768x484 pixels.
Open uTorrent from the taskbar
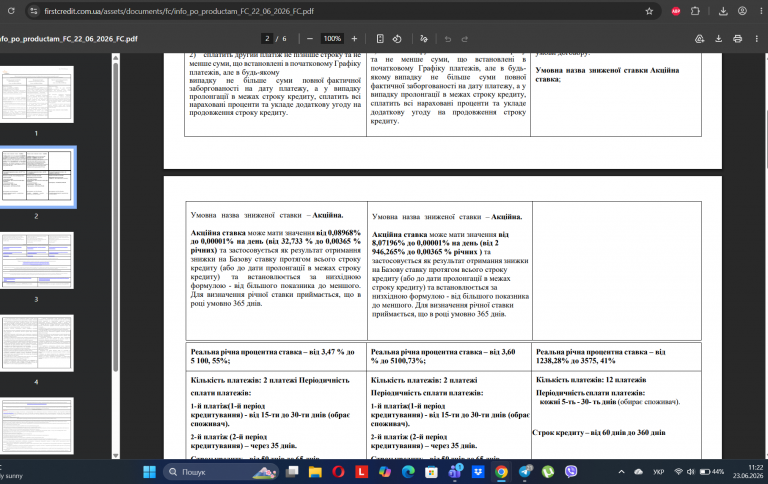click(x=548, y=472)
